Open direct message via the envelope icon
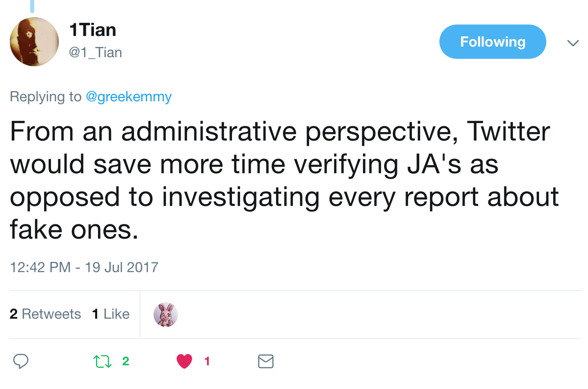588x389 pixels. (x=266, y=361)
